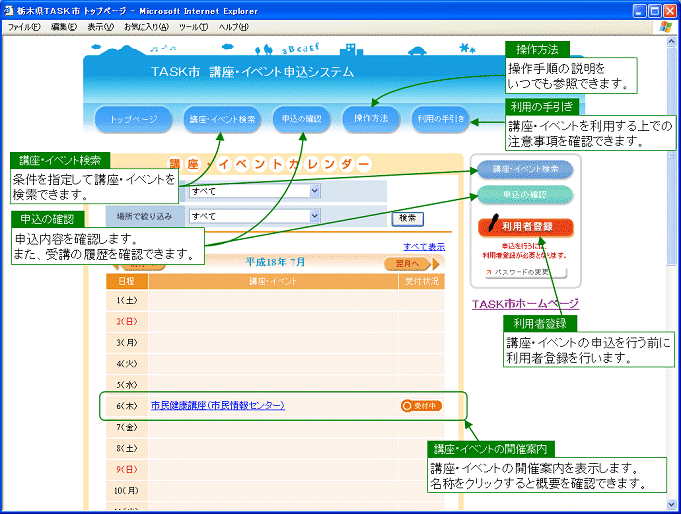Click scrollbar down arrow

[671, 504]
